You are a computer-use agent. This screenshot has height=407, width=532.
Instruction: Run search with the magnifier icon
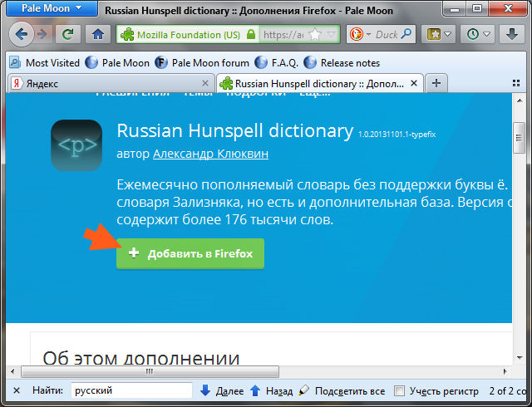(x=406, y=34)
